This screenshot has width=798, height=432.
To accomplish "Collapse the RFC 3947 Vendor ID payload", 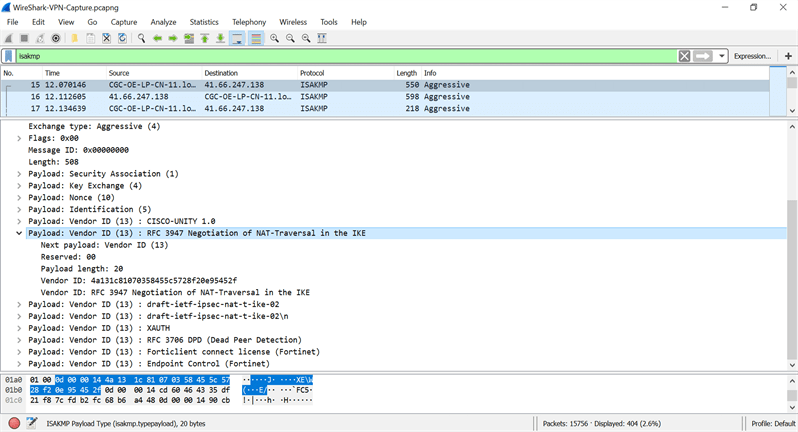I will tap(19, 233).
